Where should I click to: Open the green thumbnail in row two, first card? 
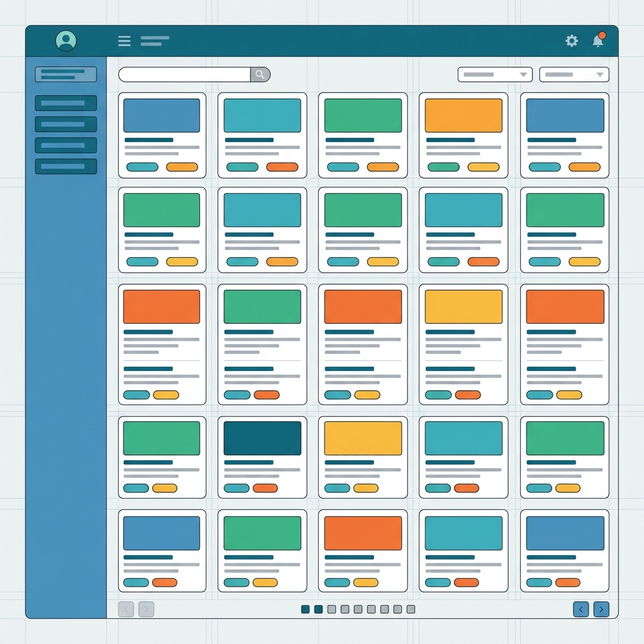point(162,210)
